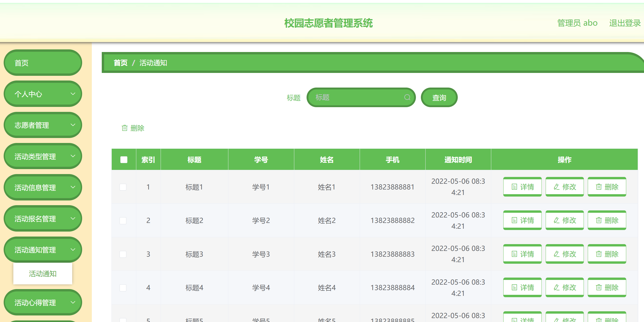Expand the 志愿者管理 menu
644x322 pixels.
coord(43,125)
